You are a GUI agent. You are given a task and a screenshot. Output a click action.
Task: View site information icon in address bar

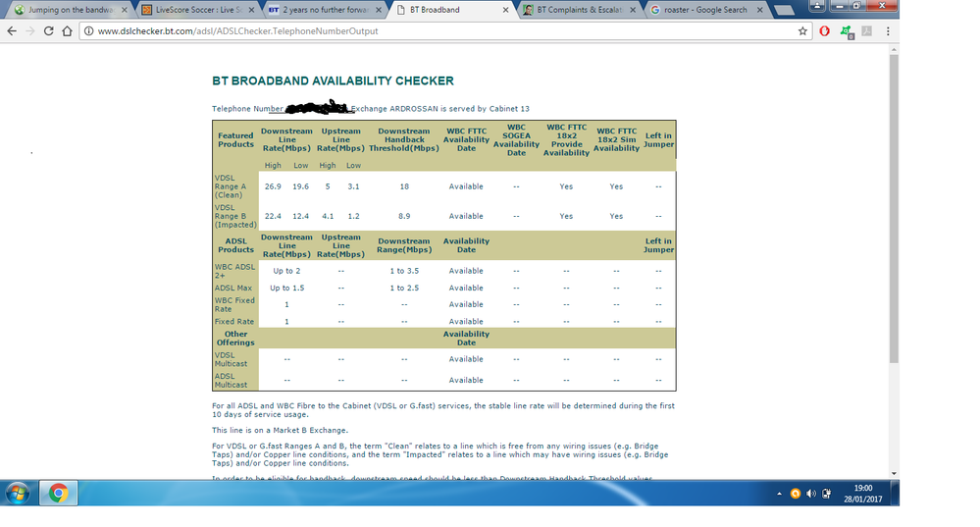coord(88,30)
